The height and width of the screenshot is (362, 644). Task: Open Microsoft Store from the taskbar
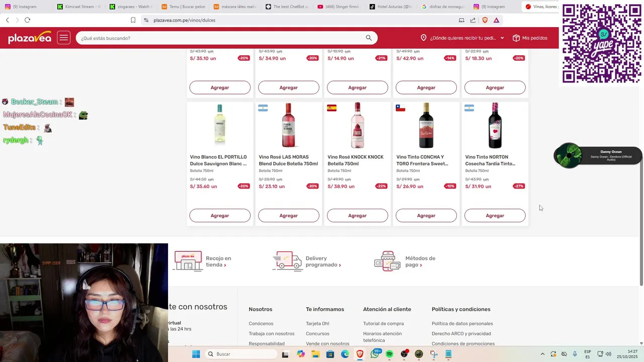330,354
